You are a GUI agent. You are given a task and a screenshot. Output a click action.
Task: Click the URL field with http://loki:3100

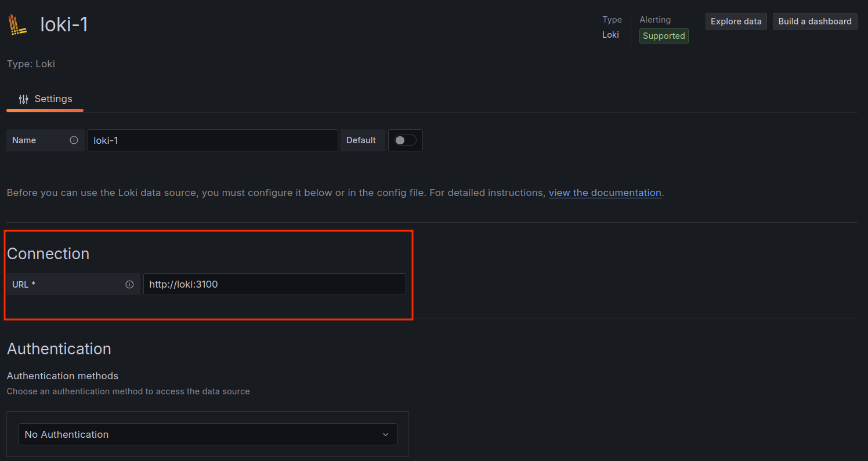pyautogui.click(x=274, y=284)
